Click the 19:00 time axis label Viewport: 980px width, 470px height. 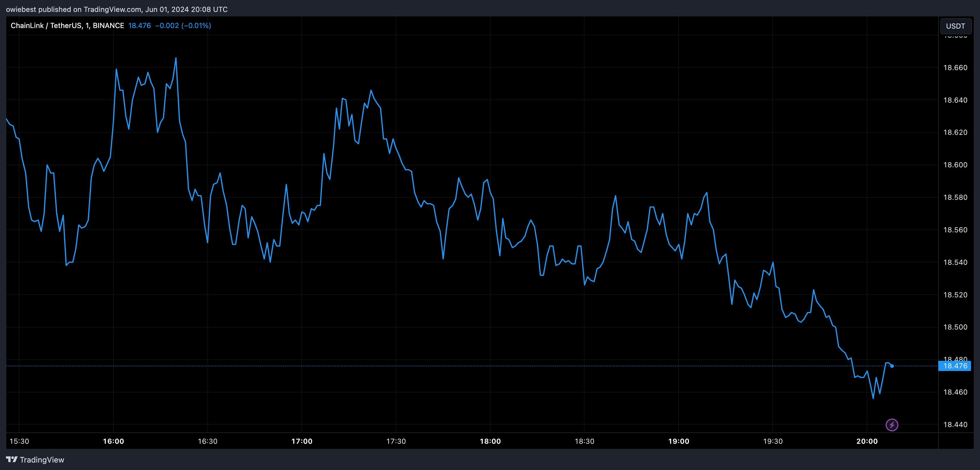coord(678,441)
